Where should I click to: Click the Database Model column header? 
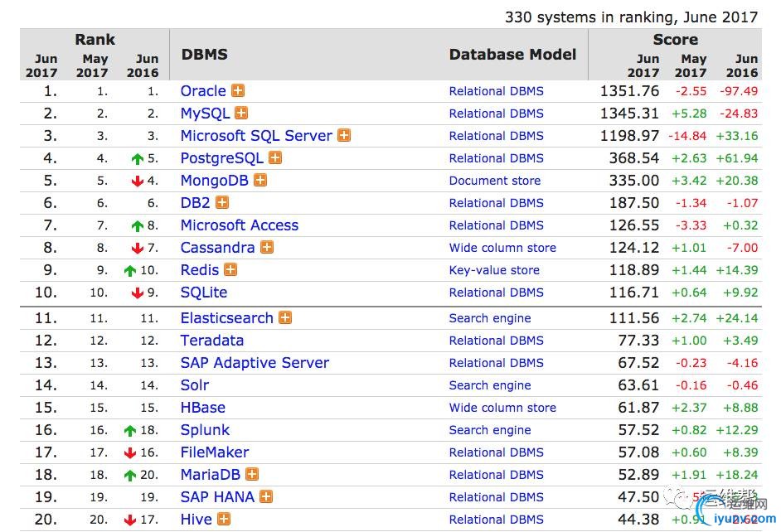coord(512,54)
